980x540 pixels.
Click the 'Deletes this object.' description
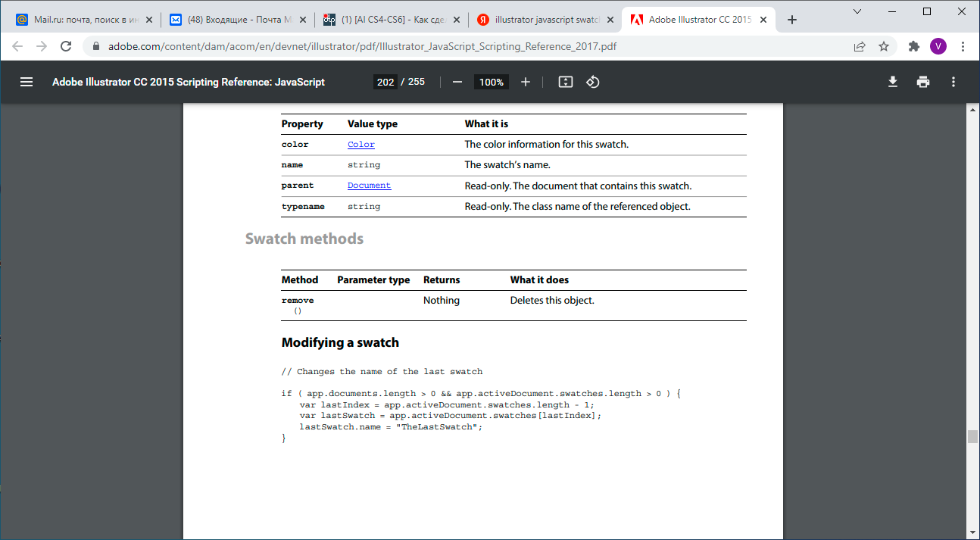pos(552,300)
